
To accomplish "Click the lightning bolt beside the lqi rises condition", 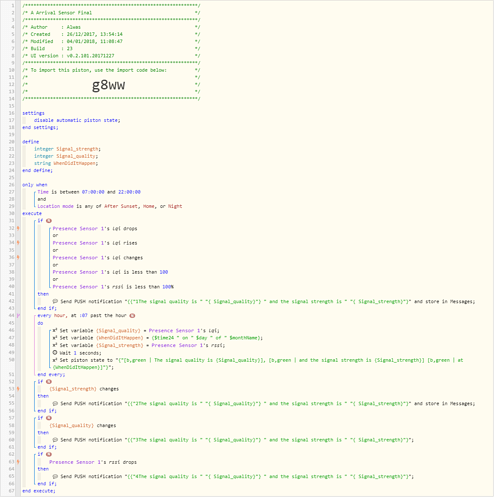I will point(18,243).
